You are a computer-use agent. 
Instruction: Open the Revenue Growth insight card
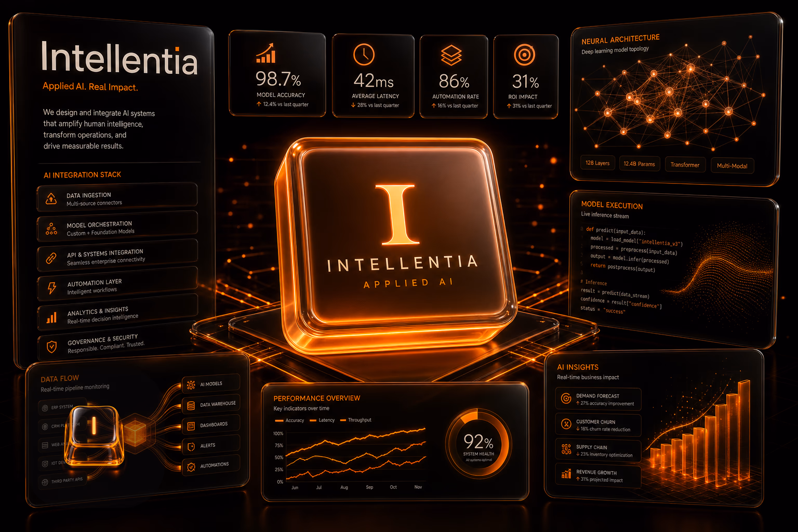tap(598, 476)
